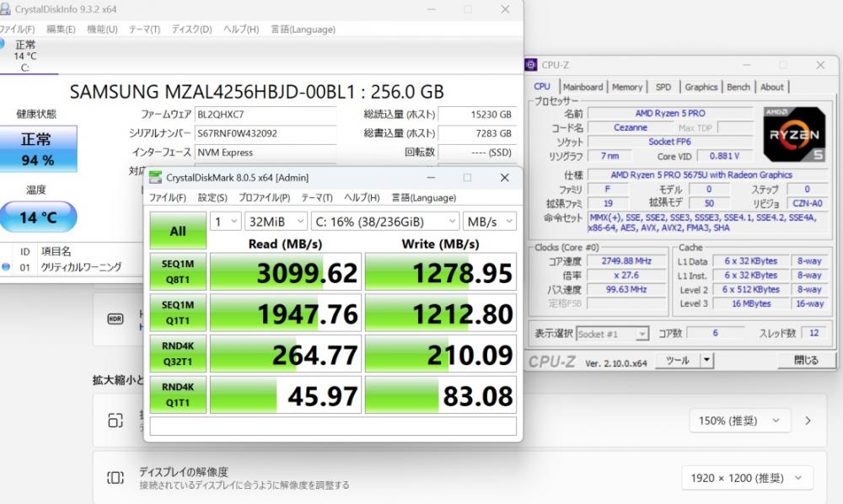
Task: Run the SEQ1M Q8T1 test
Action: (x=178, y=272)
